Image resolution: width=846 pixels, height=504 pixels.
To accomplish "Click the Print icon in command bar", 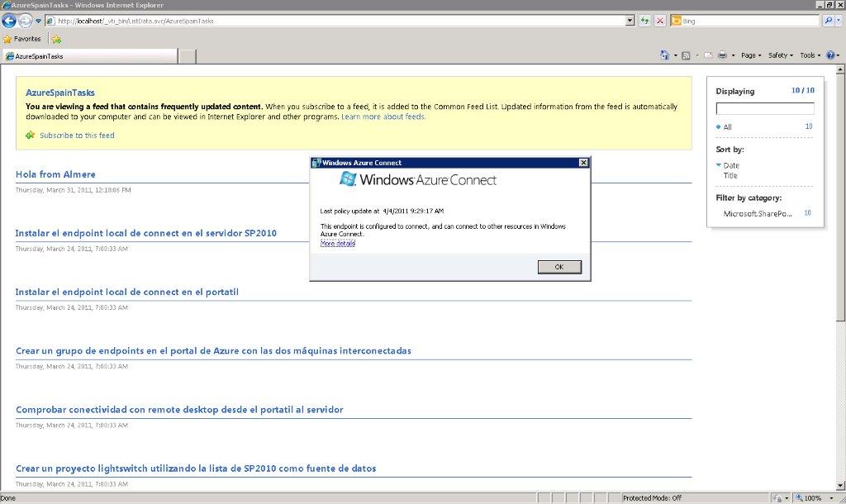I will coord(722,55).
